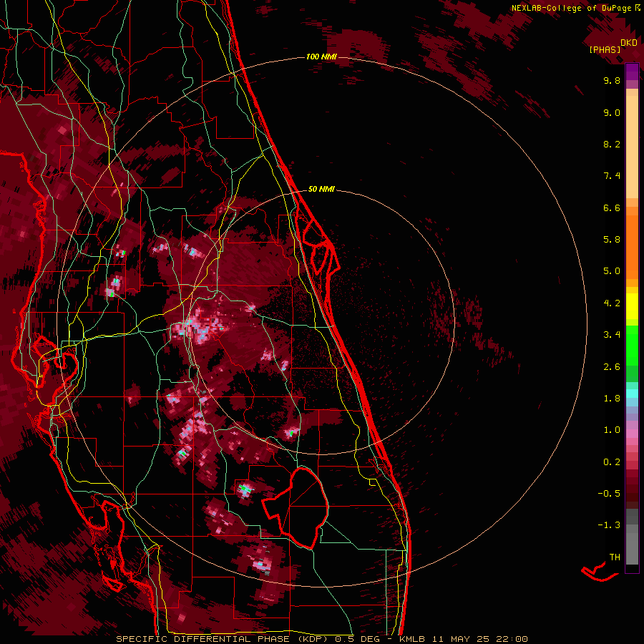644x644 pixels.
Task: Click the yellow segment of the color bar
Action: coord(632,306)
